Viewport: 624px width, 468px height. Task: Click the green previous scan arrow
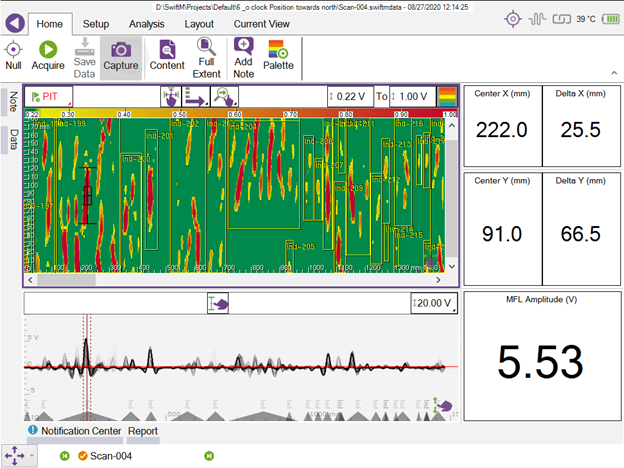point(64,457)
